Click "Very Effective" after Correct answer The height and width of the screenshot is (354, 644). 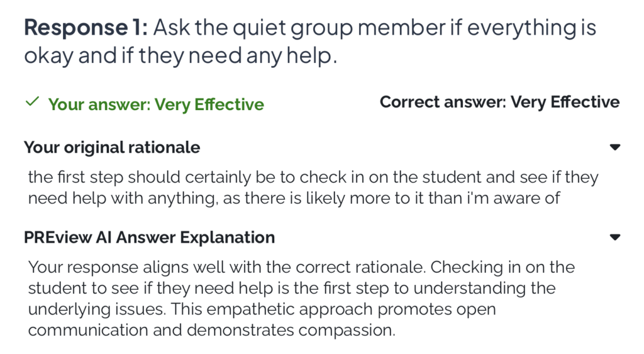[565, 102]
